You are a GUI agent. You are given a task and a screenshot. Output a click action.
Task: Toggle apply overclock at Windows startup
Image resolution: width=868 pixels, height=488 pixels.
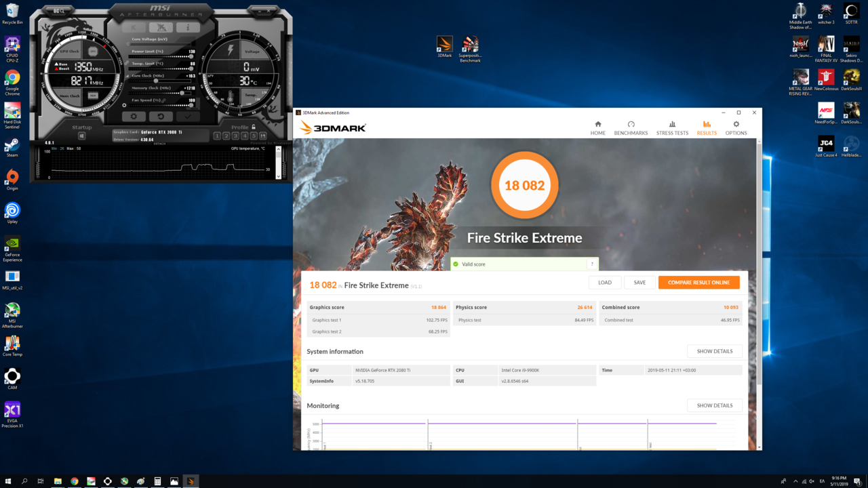[82, 136]
